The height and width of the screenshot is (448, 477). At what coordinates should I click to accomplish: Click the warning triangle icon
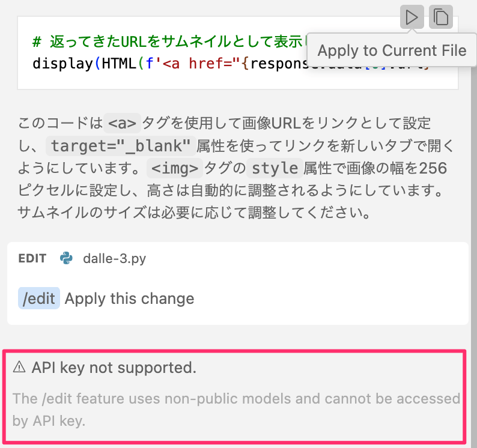click(x=19, y=367)
